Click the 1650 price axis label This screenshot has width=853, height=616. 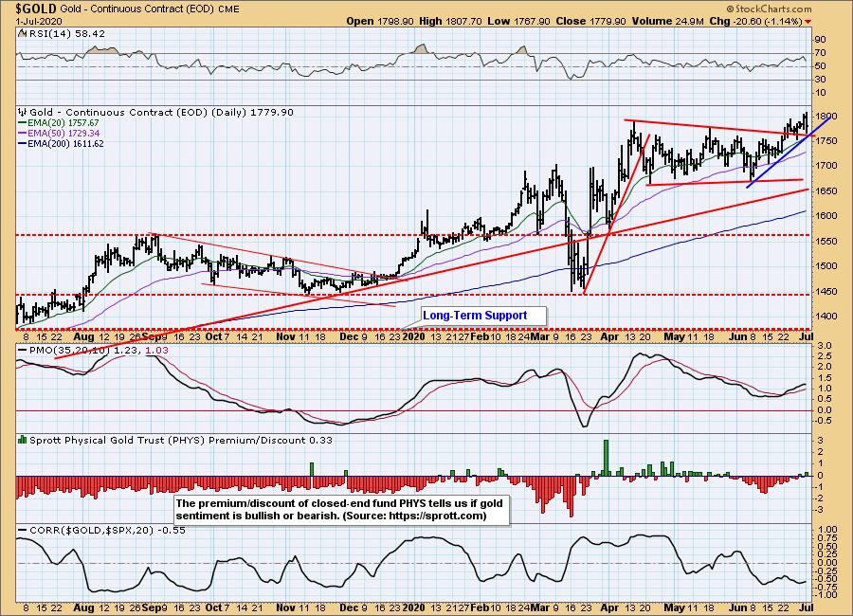[x=826, y=191]
